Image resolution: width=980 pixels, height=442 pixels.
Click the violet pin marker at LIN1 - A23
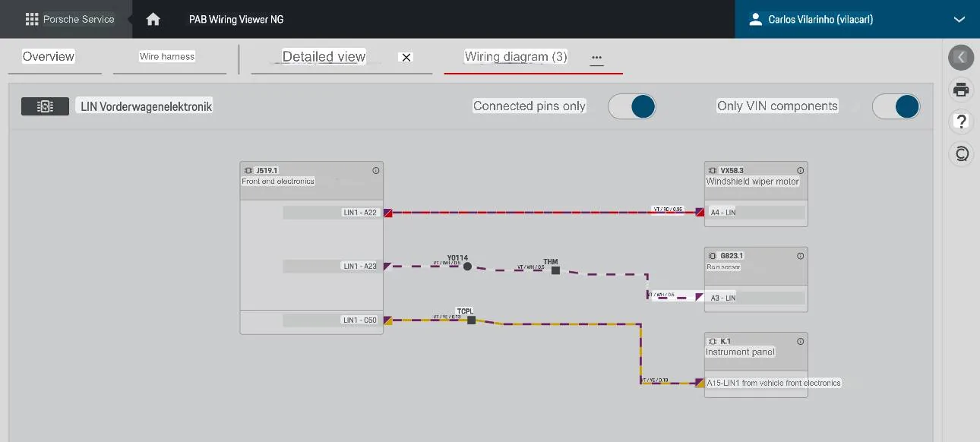pos(387,267)
